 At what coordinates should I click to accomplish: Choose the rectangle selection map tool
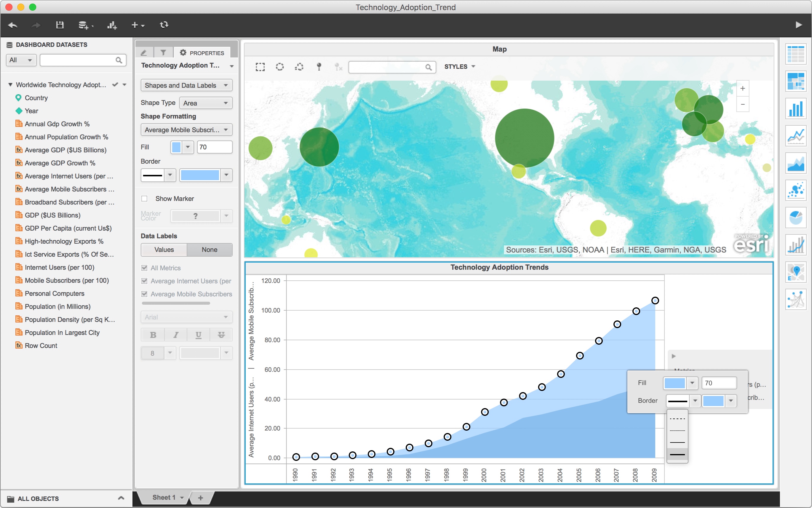260,67
